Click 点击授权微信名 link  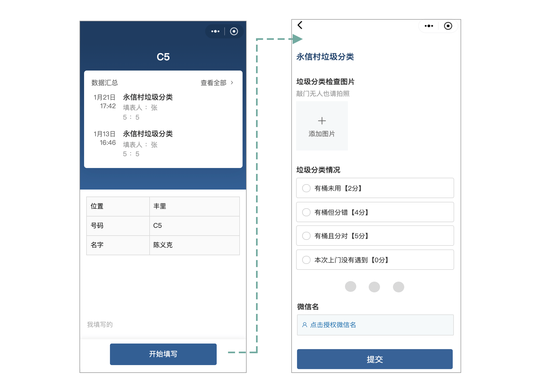pos(333,325)
